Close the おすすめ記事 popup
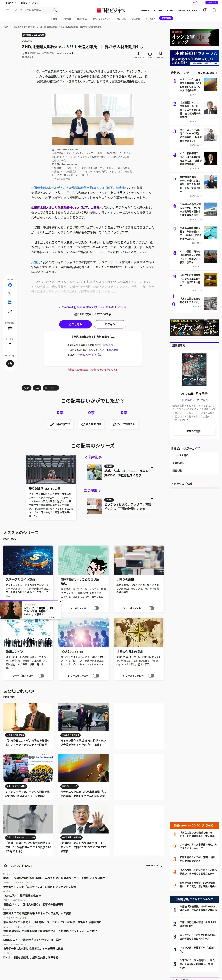 click(60, 601)
